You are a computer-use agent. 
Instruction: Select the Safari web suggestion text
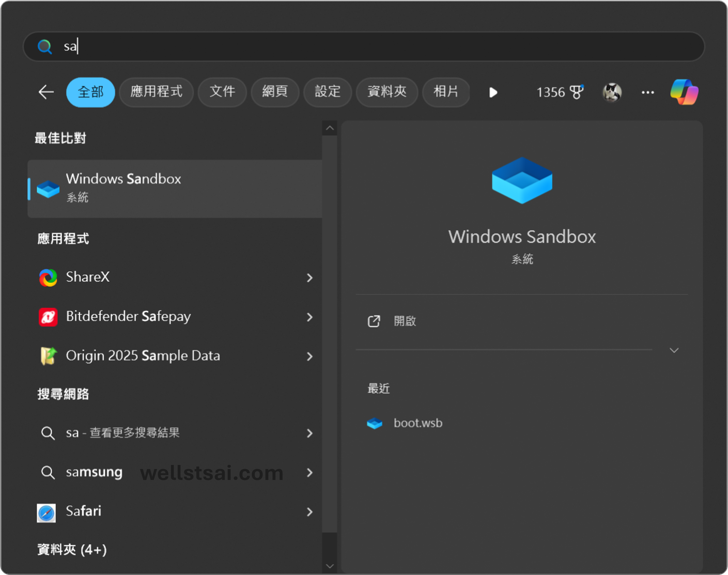(84, 511)
